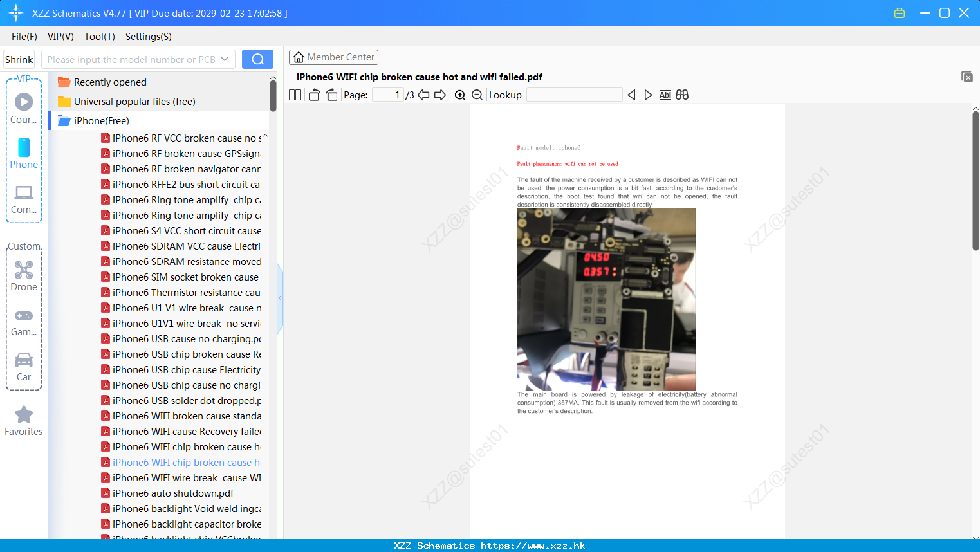Click the binoculars search icon

(x=682, y=95)
